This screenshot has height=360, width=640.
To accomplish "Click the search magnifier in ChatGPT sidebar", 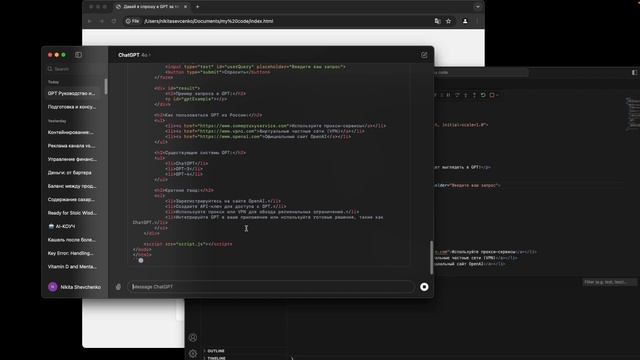I will pyautogui.click(x=50, y=69).
